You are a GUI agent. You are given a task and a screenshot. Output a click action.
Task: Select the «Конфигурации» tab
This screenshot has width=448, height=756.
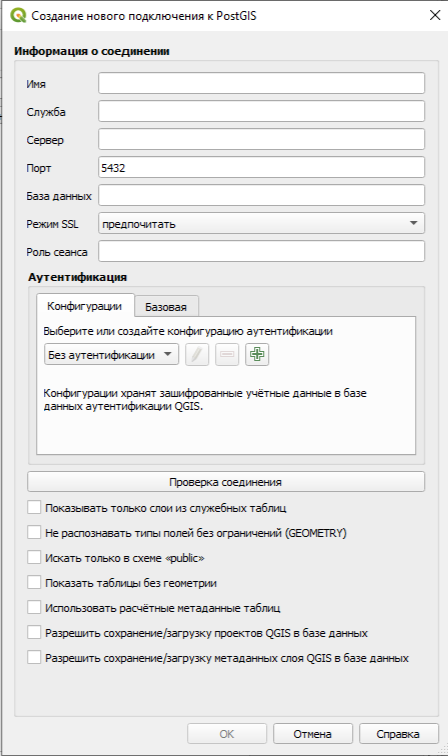click(85, 306)
